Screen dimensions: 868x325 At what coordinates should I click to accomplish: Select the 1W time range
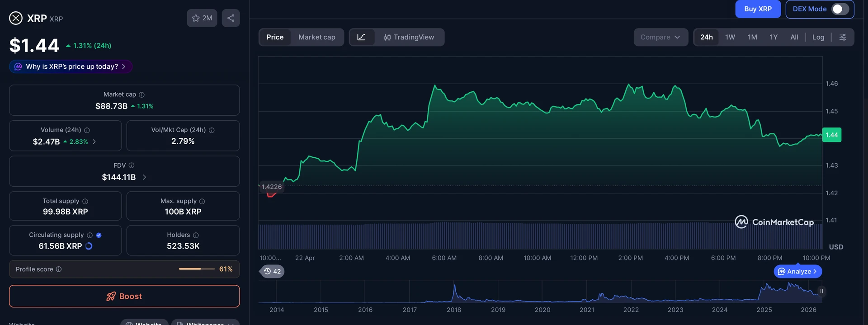(730, 37)
